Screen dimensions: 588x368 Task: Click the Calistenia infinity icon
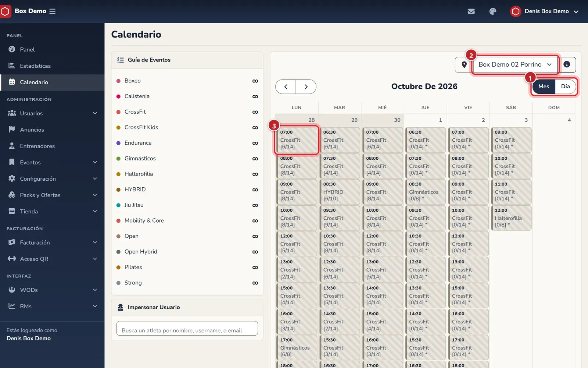coord(255,96)
